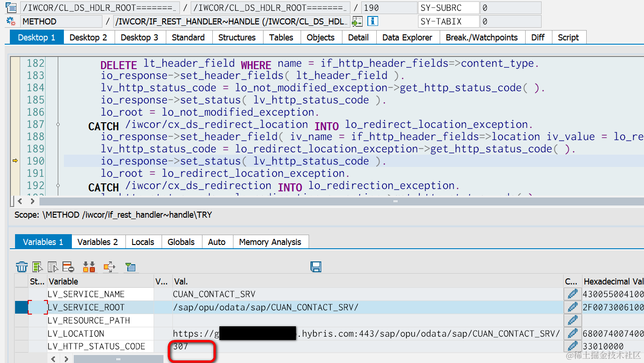Click the pencil edit icon for LV_LOCATION
Viewport: 644px width, 363px height.
click(572, 333)
